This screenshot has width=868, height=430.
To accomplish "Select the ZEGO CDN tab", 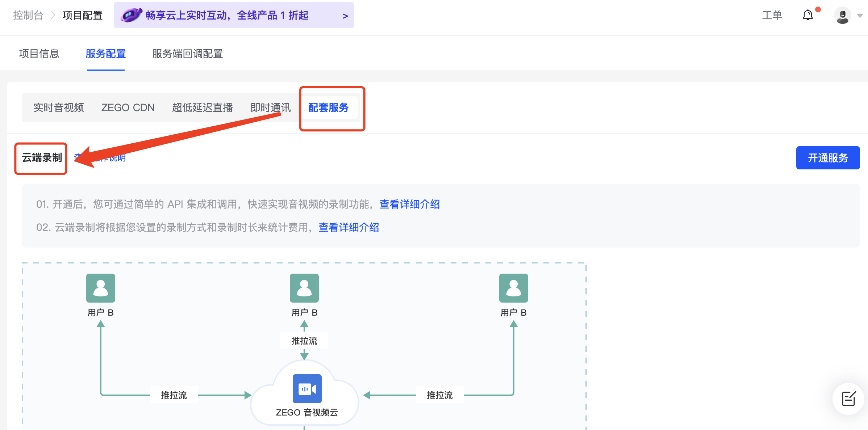I will tap(128, 107).
